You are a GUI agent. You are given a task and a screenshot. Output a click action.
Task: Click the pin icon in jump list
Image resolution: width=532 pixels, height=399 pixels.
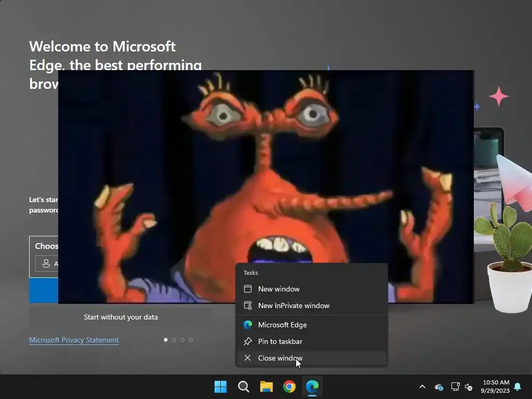click(x=248, y=341)
